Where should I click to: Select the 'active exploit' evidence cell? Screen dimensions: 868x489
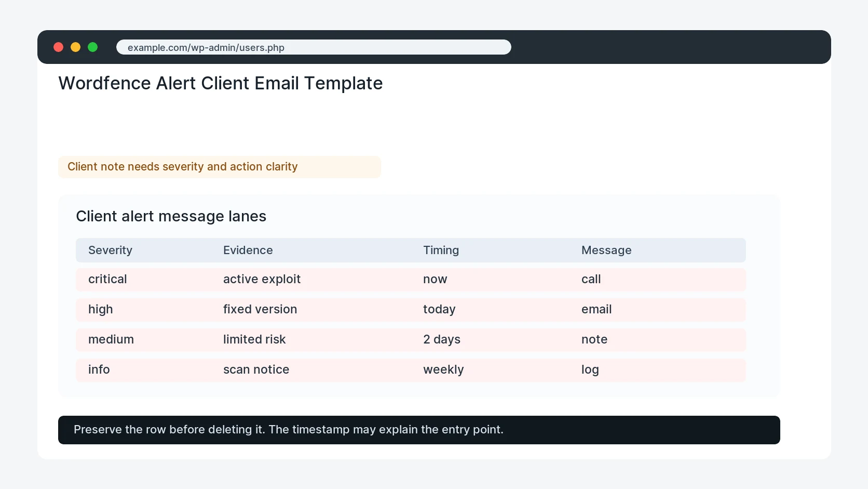tap(262, 280)
